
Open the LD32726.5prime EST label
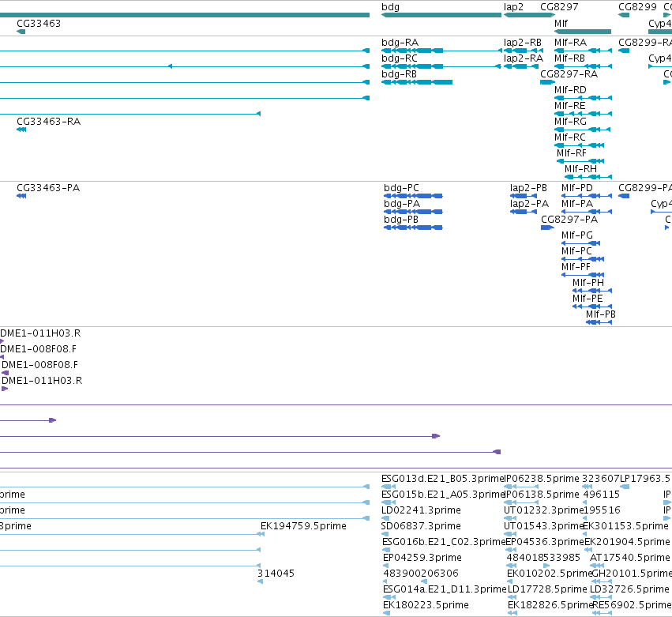tap(629, 589)
